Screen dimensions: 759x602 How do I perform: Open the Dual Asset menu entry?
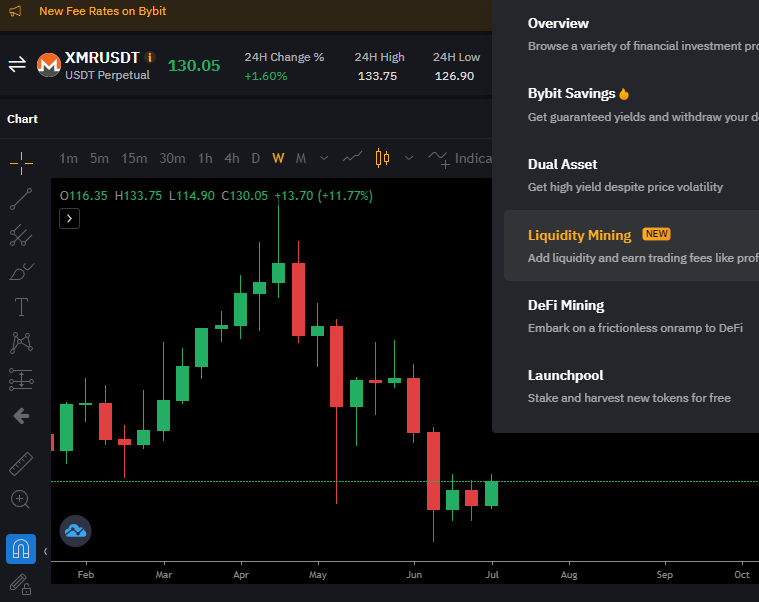(631, 175)
